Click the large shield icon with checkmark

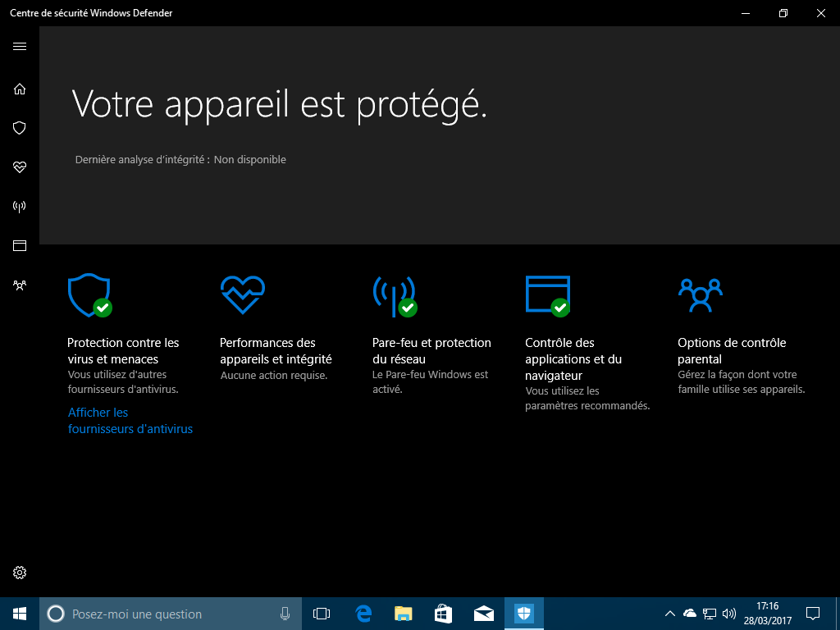pos(90,295)
